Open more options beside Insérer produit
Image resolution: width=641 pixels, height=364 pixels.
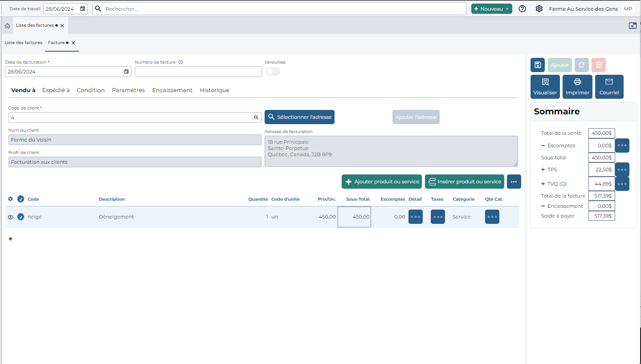click(x=514, y=182)
